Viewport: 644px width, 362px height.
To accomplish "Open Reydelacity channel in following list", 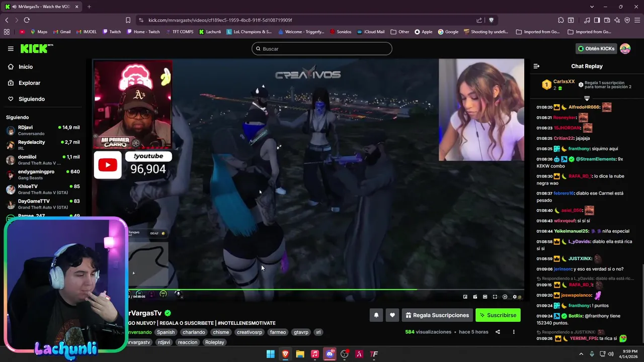I will (x=43, y=145).
